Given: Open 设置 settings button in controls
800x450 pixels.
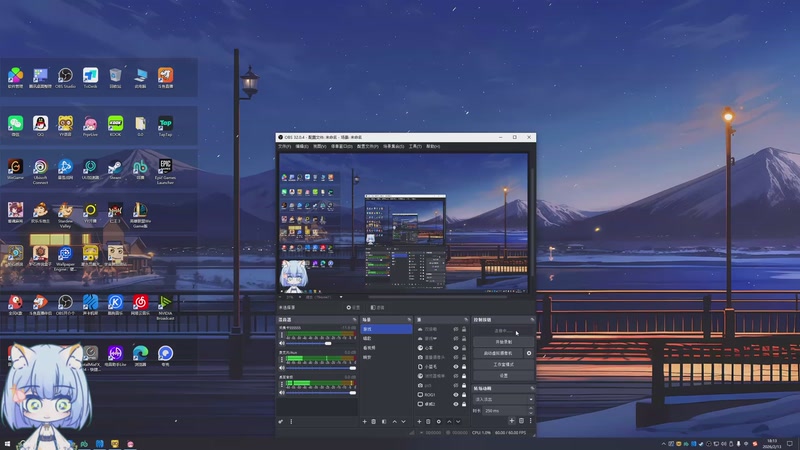Looking at the screenshot, I should point(504,376).
